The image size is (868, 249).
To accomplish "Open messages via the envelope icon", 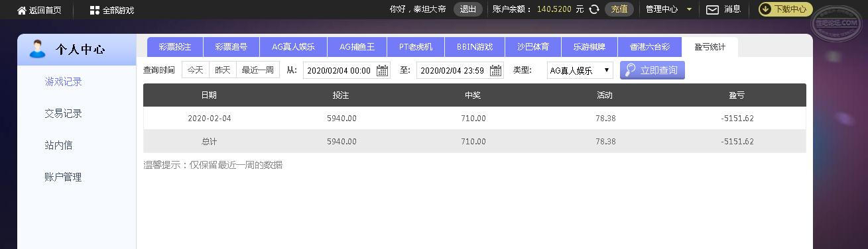I will (x=712, y=9).
